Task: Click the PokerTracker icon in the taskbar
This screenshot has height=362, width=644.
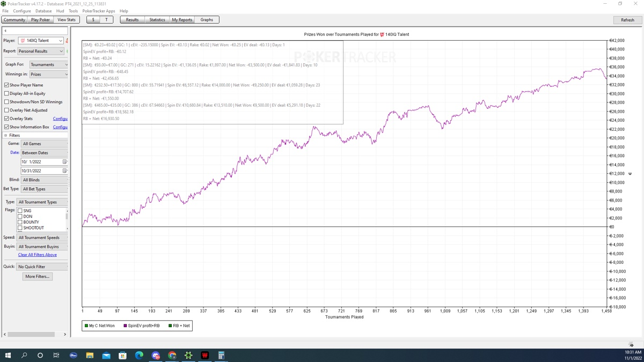Action: (188, 355)
